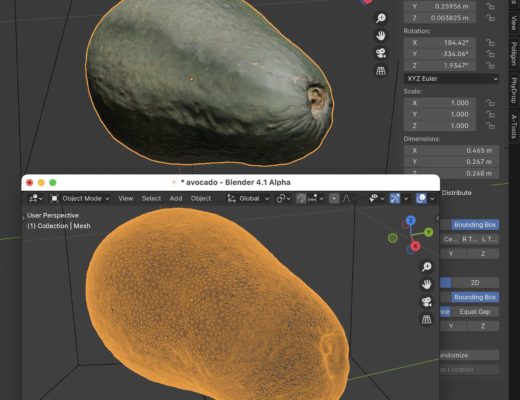Image resolution: width=520 pixels, height=400 pixels.
Task: Choose proportional editing falloff curve icon
Action: point(347,199)
